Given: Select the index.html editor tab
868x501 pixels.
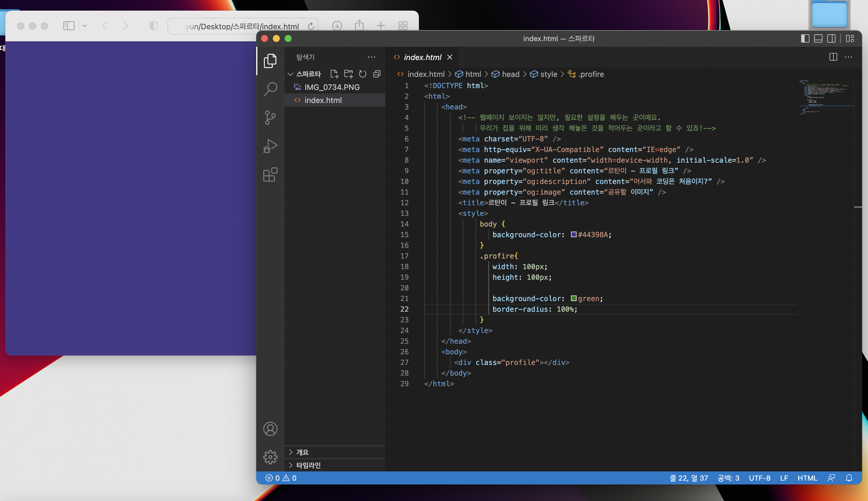Looking at the screenshot, I should [422, 57].
